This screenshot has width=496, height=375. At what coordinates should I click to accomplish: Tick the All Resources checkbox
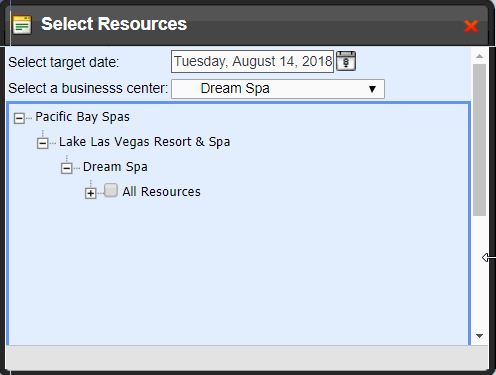[x=111, y=191]
